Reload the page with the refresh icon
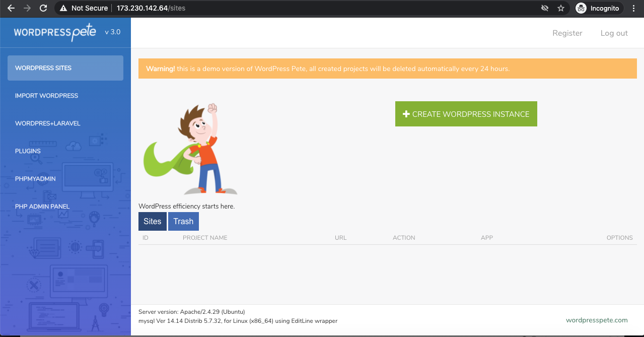This screenshot has height=337, width=644. [43, 8]
